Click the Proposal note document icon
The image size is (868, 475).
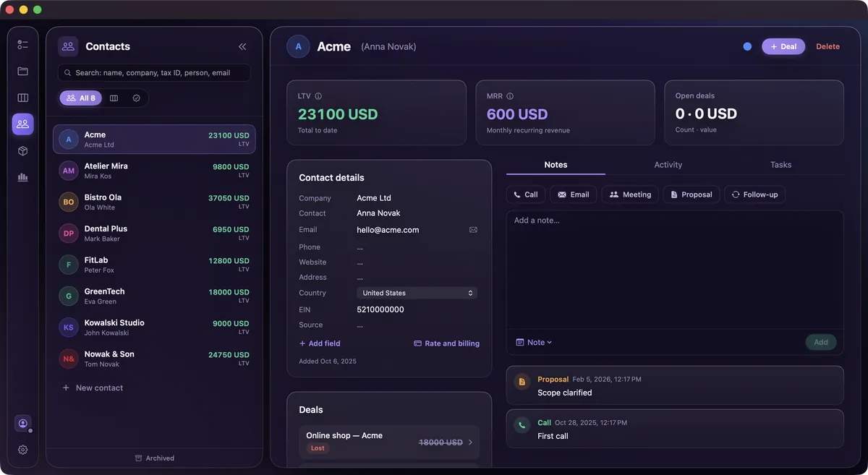coord(522,382)
